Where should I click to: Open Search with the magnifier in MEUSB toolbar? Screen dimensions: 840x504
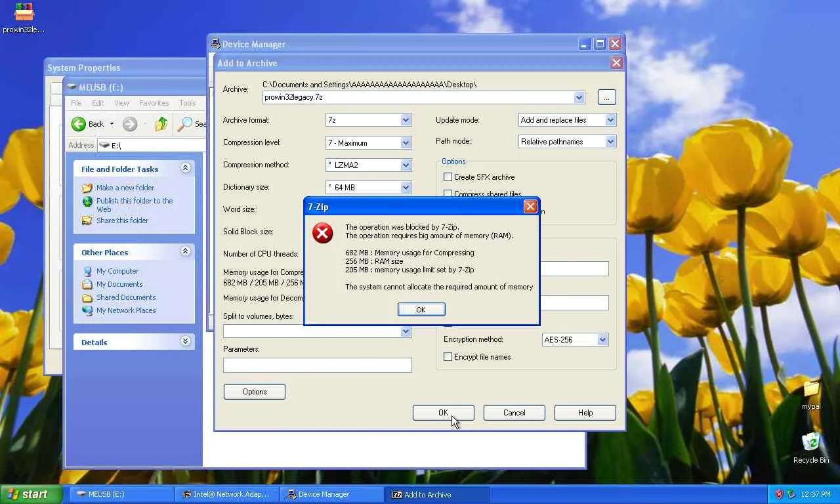click(x=186, y=124)
